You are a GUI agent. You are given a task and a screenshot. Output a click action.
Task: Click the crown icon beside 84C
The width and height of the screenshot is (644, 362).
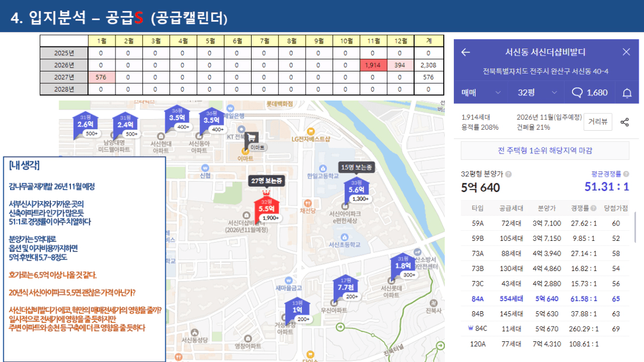[x=470, y=328]
